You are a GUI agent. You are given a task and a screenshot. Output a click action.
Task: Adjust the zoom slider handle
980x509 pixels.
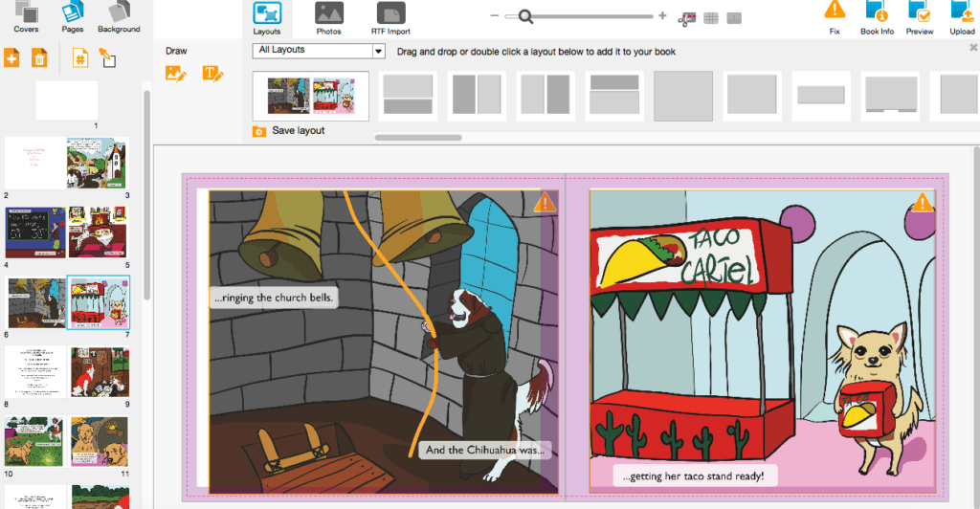525,16
